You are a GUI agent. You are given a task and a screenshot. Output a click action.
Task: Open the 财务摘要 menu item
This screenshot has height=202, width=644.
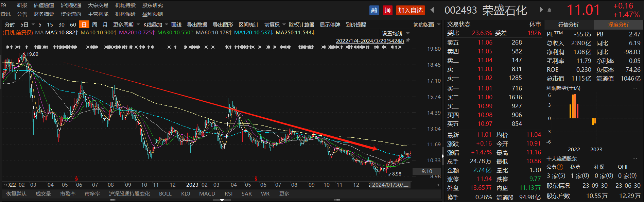point(44,14)
